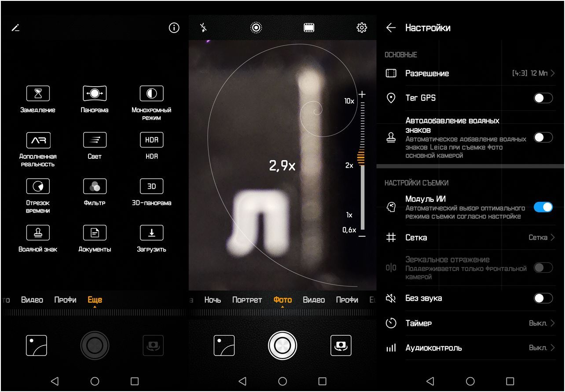Switch to the Ночь mode tab
The height and width of the screenshot is (392, 565).
(x=213, y=300)
